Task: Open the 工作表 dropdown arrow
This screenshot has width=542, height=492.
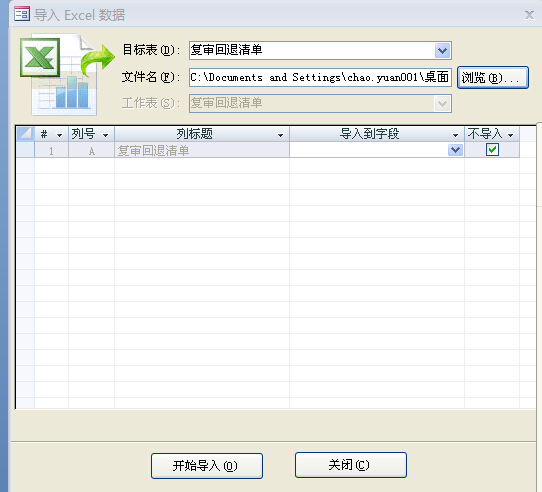Action: (x=442, y=103)
